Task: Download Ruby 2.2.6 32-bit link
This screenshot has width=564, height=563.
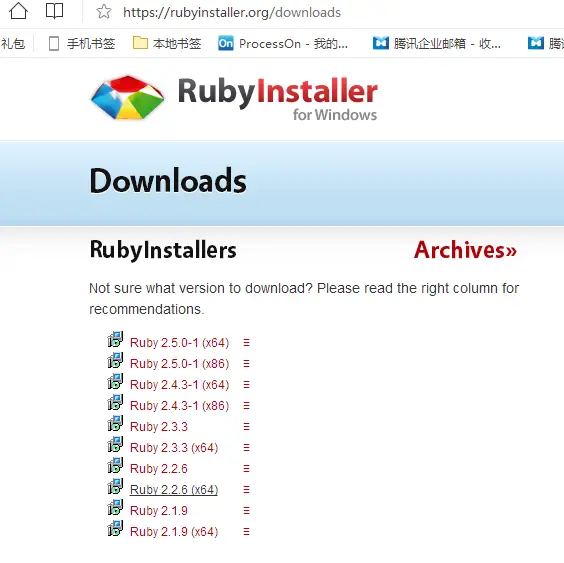Action: 159,468
